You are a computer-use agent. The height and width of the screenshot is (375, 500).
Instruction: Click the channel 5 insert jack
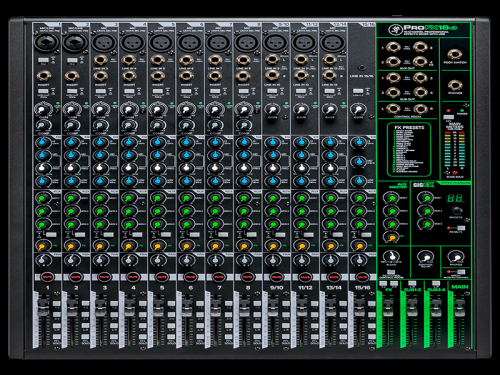point(158,76)
